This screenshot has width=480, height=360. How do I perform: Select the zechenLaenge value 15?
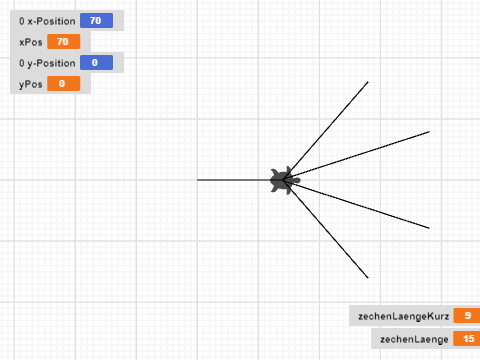[467, 339]
